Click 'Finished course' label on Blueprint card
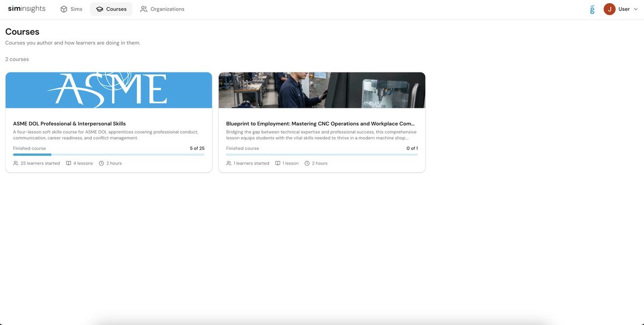 coord(243,149)
